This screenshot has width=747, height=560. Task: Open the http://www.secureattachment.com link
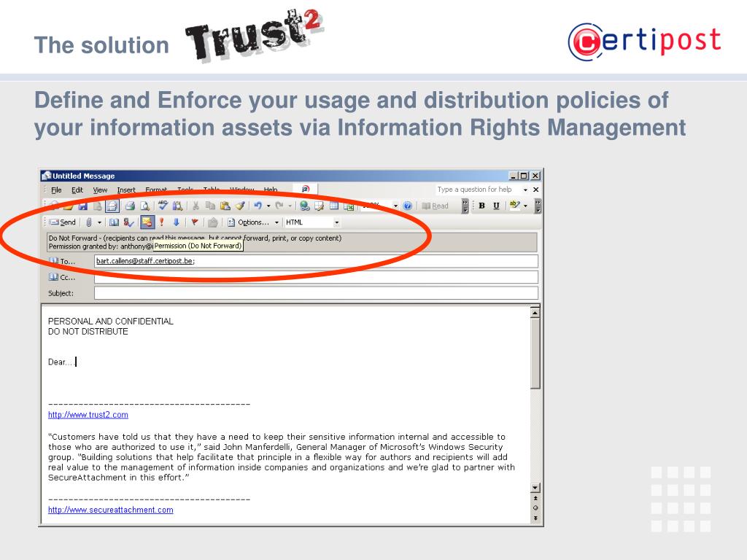point(111,510)
